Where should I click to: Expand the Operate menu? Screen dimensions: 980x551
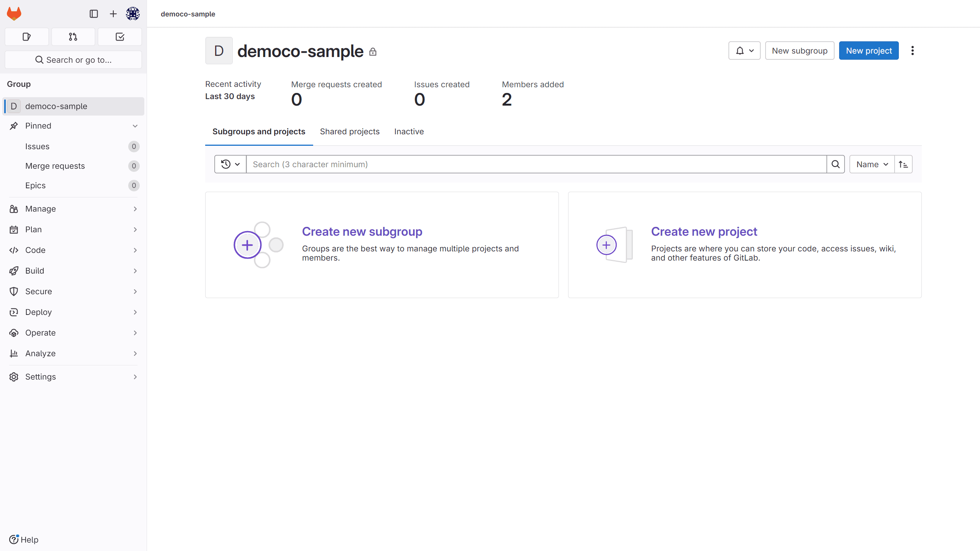click(x=73, y=333)
